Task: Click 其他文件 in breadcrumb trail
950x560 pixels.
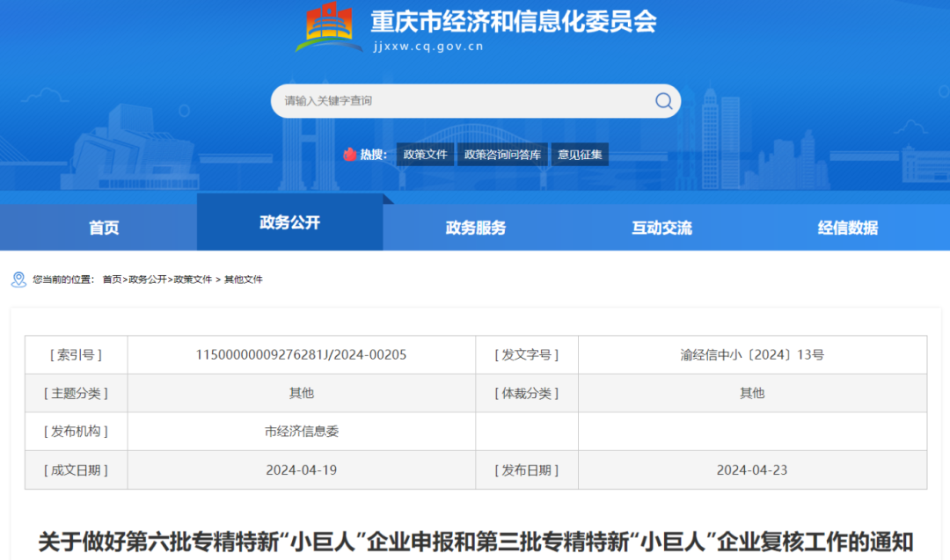Action: 243,280
